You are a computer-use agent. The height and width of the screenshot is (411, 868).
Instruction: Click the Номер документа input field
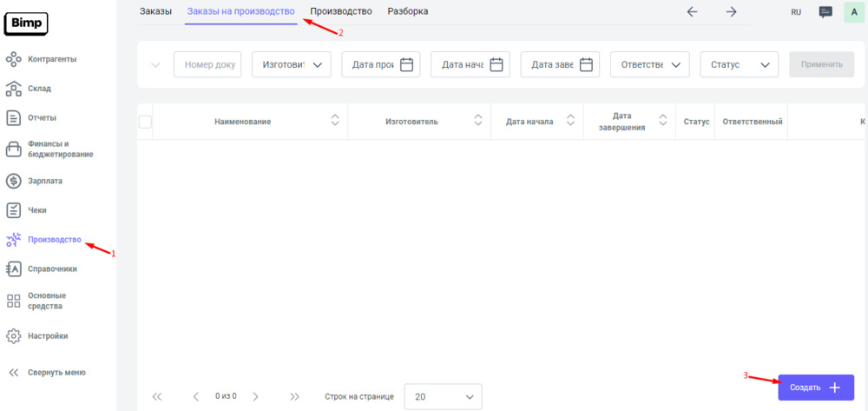click(207, 64)
